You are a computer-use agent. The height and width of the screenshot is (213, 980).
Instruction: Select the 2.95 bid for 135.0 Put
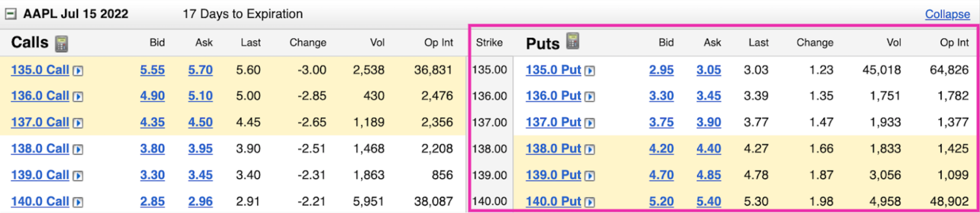(661, 70)
